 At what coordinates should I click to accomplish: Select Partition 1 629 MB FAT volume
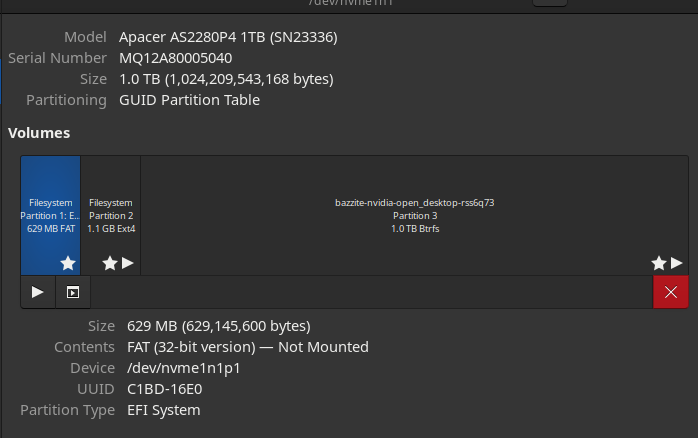tap(50, 215)
